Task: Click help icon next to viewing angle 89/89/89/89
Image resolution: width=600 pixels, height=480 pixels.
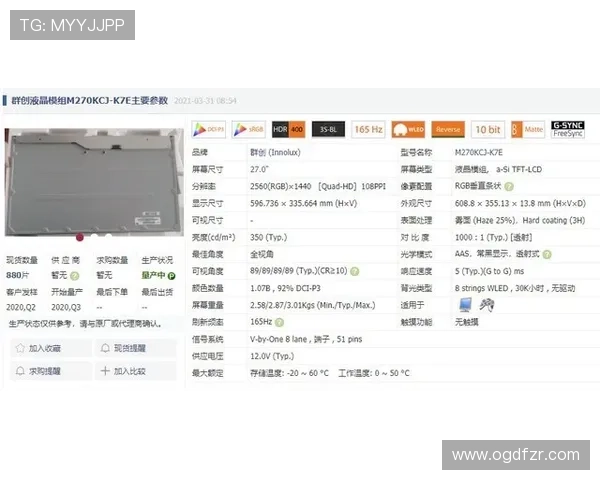Action: [355, 271]
